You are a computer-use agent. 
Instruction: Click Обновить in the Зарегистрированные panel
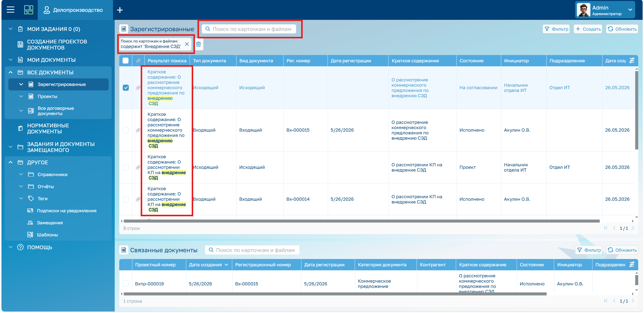[x=622, y=29]
